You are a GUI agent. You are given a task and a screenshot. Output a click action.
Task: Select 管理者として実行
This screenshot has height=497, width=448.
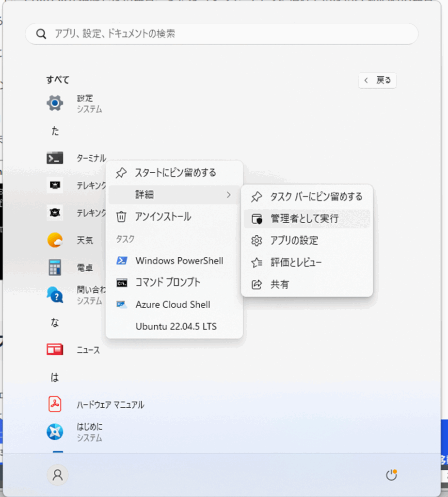[x=304, y=219]
